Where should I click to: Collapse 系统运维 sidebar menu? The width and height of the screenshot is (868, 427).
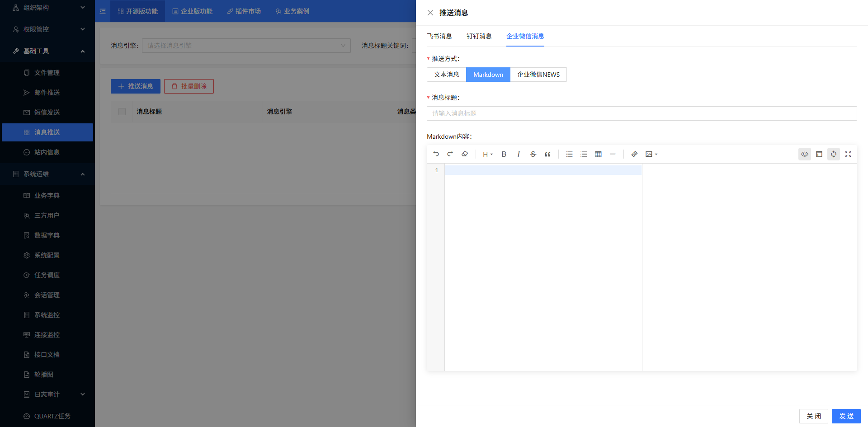pos(47,174)
